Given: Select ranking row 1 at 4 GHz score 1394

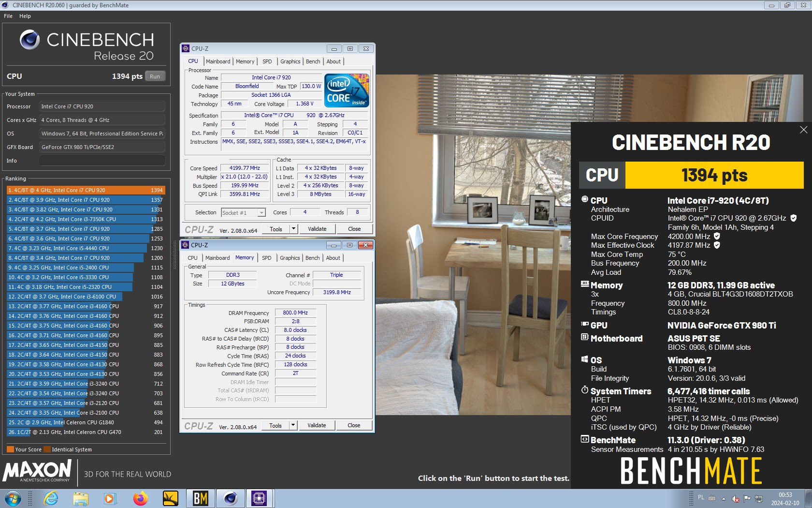Looking at the screenshot, I should click(86, 190).
